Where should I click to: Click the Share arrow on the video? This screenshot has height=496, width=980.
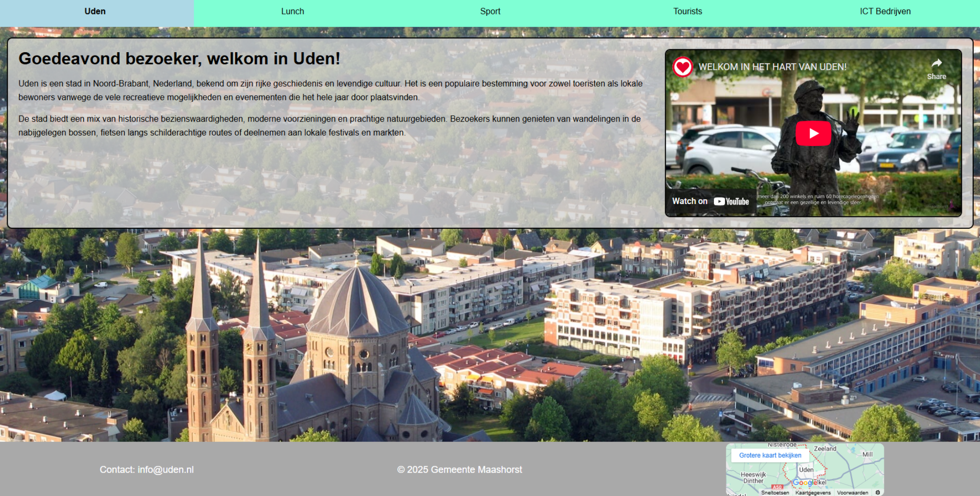[x=936, y=63]
